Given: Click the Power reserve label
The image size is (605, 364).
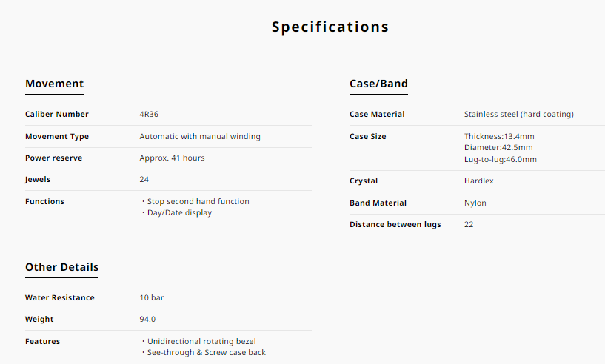Looking at the screenshot, I should 54,158.
